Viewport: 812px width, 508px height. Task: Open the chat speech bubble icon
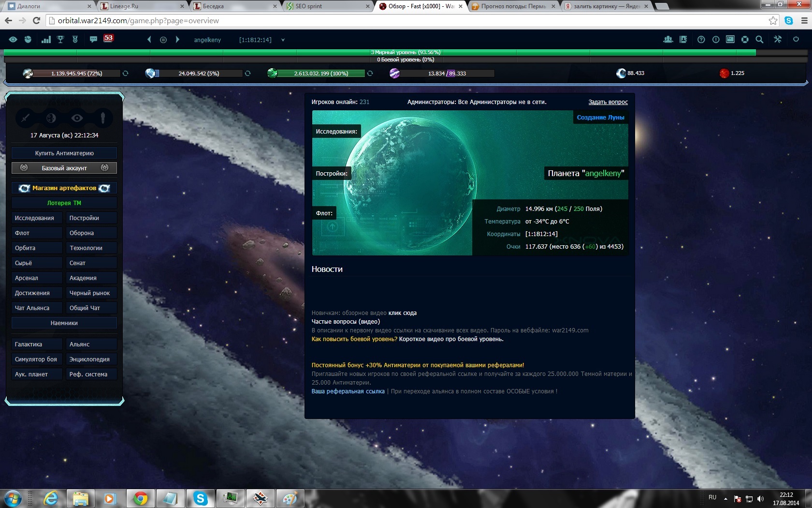click(x=93, y=39)
